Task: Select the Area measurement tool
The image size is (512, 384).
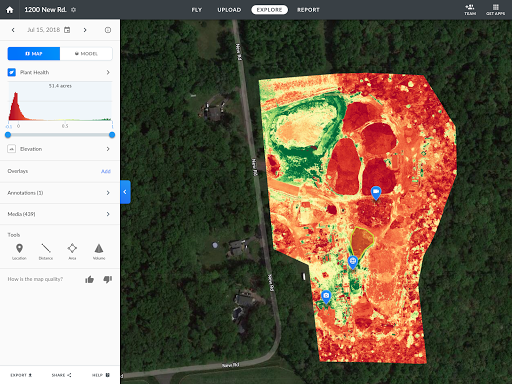Action: (x=72, y=251)
